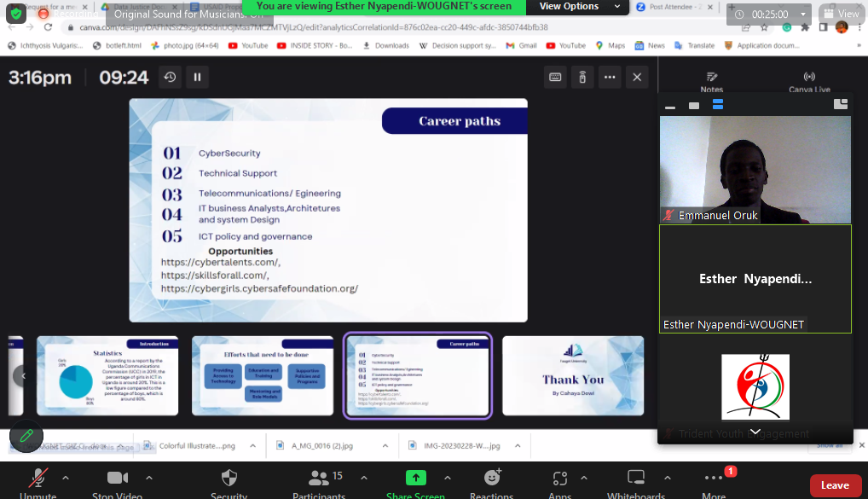Click the green Share Screen button
The width and height of the screenshot is (868, 499).
pyautogui.click(x=415, y=482)
